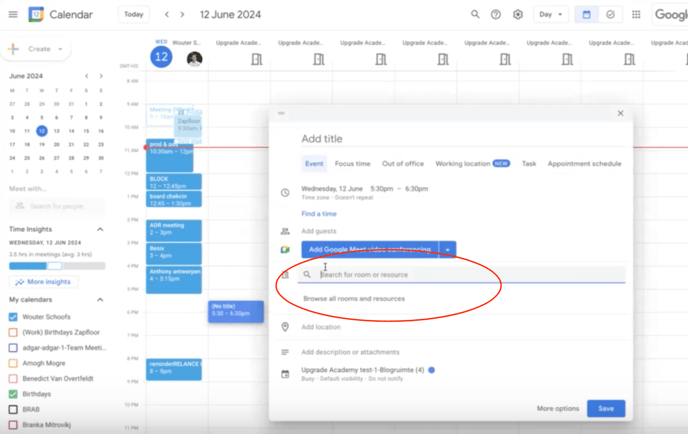Uncheck the Birthdays calendar
The height and width of the screenshot is (434, 688).
tap(13, 394)
